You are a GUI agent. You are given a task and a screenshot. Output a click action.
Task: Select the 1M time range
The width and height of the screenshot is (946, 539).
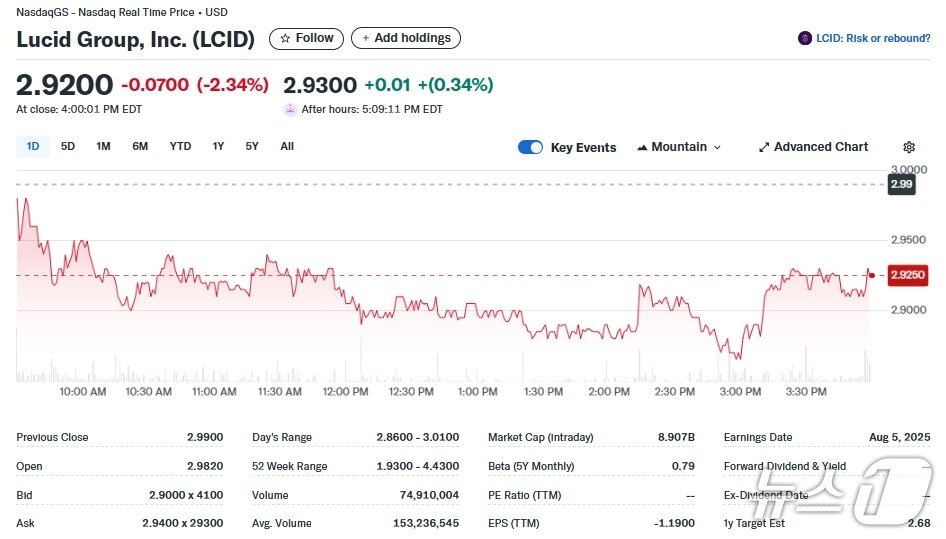[x=103, y=146]
